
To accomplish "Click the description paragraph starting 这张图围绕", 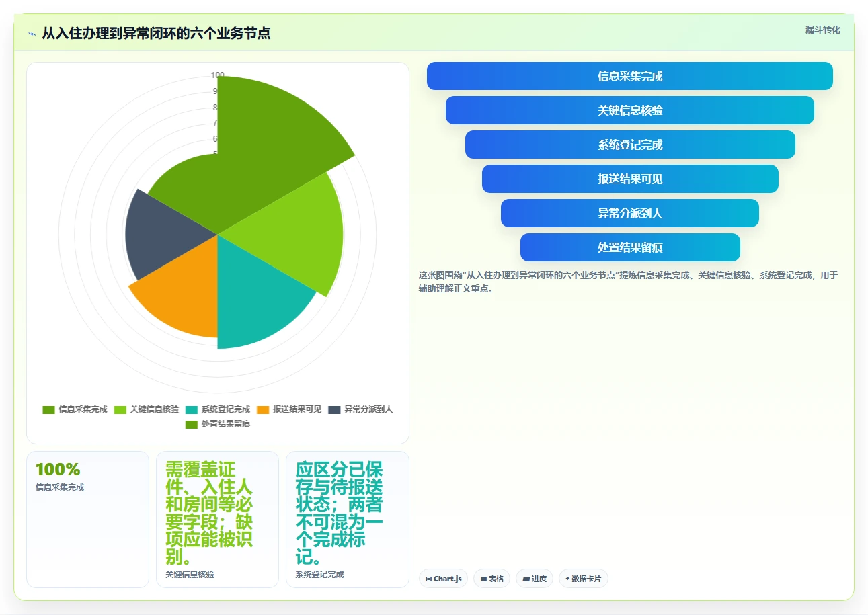I will tap(628, 282).
